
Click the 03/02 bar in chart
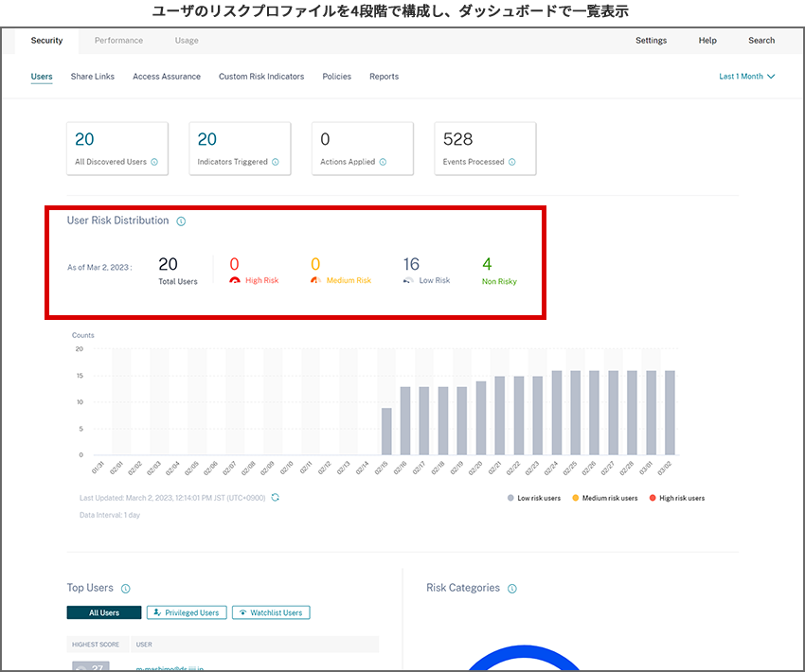(x=669, y=413)
